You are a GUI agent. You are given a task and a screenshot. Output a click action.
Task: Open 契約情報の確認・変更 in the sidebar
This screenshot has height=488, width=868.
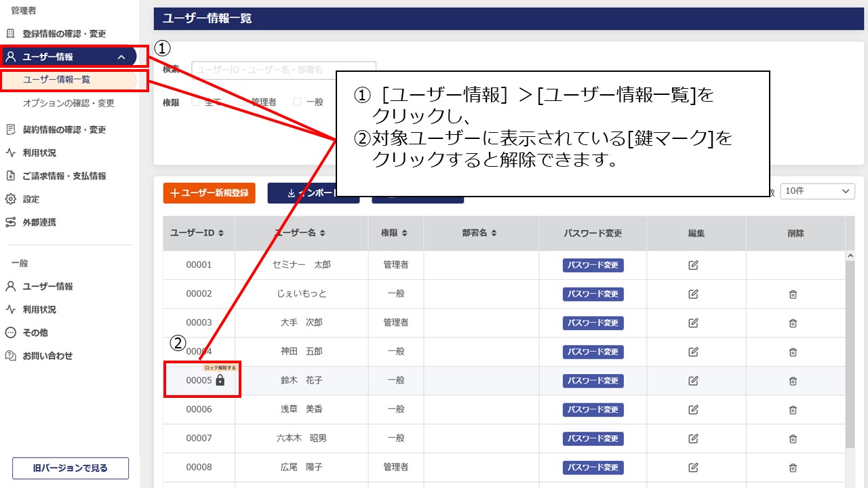64,129
